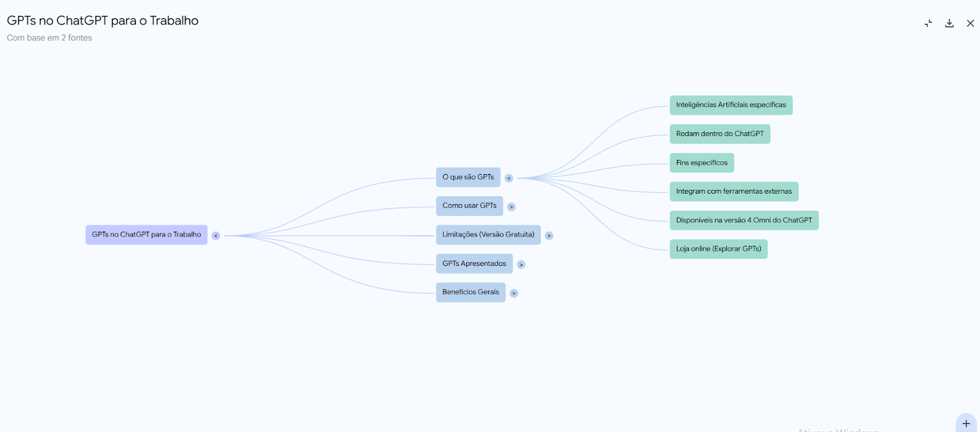Select the 'Benefícios Gerais' node
Viewport: 980px width, 432px height.
pos(470,292)
